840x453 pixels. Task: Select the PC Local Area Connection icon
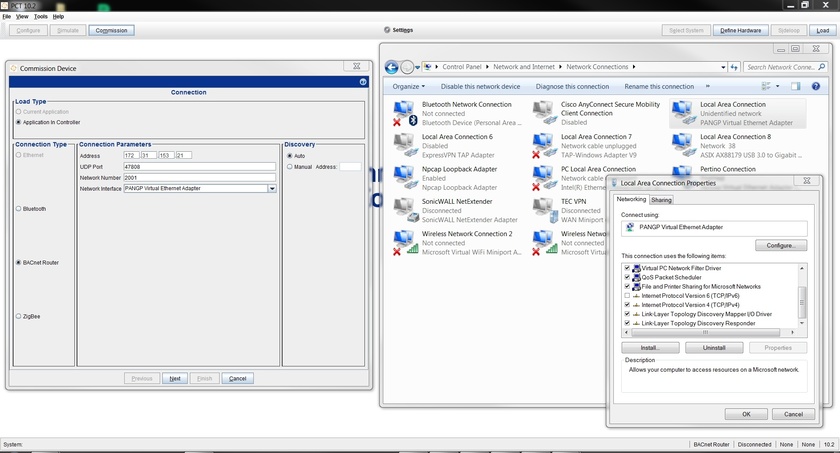544,178
